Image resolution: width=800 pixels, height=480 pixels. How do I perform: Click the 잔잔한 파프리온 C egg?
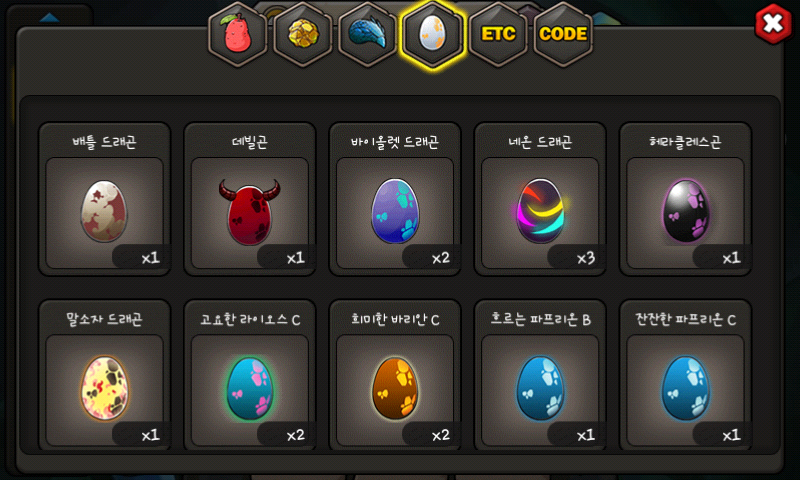[685, 388]
